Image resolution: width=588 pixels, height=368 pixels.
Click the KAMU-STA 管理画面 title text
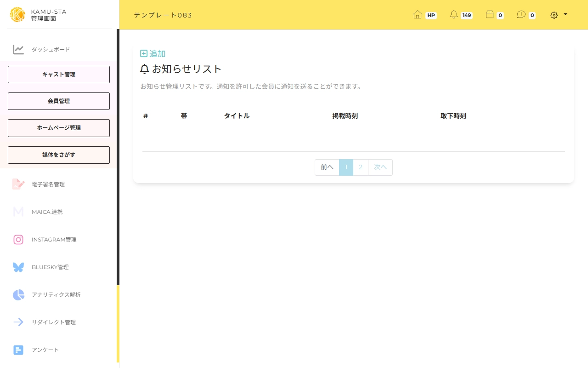pyautogui.click(x=49, y=15)
